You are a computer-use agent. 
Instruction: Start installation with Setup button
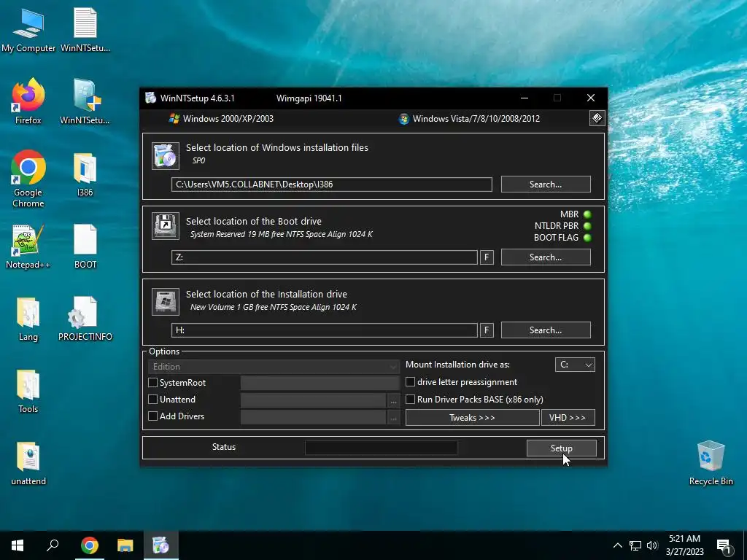(x=561, y=448)
